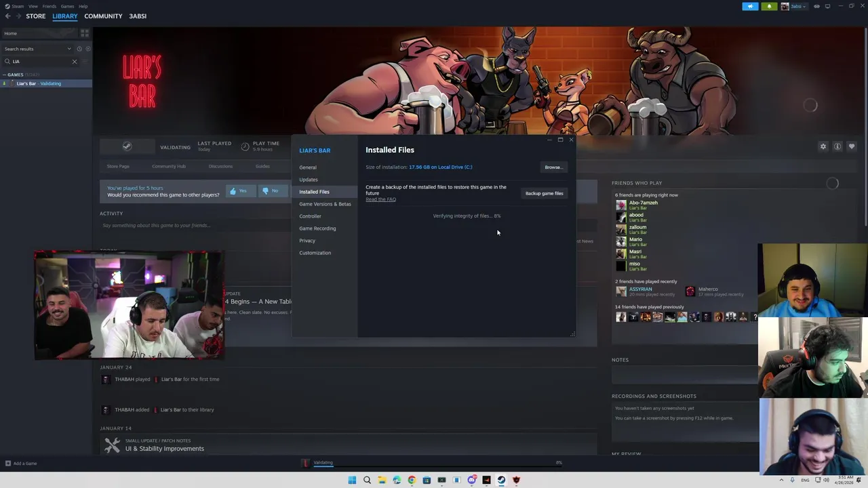Select Controller in properties sidebar

tap(310, 216)
